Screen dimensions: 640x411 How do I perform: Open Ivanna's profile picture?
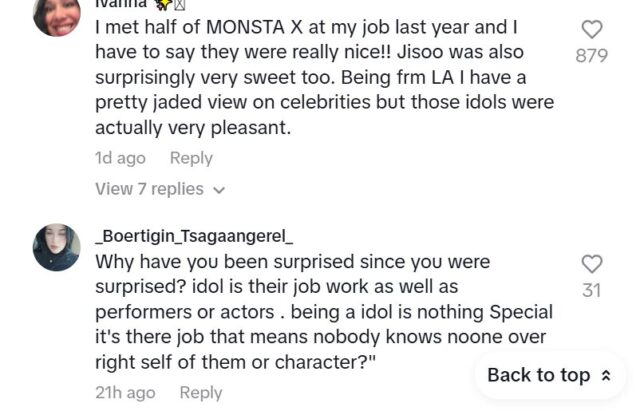point(56,14)
